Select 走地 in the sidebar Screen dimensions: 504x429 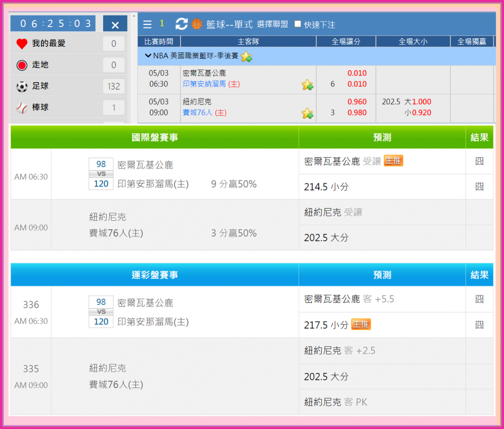coord(40,64)
